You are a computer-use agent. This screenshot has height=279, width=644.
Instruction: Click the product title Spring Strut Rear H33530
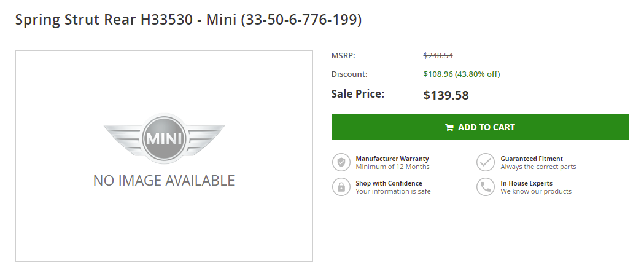188,20
